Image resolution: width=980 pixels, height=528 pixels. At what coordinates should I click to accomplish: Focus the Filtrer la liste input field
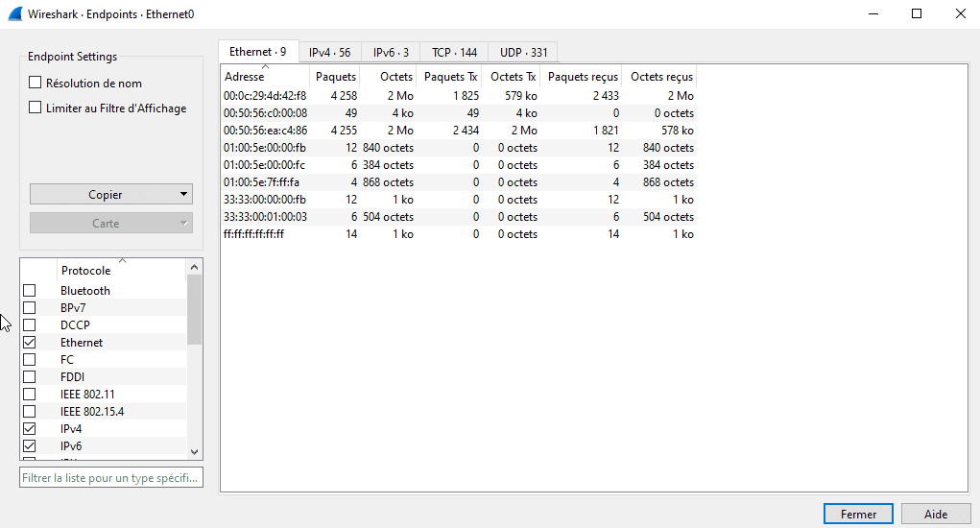111,477
